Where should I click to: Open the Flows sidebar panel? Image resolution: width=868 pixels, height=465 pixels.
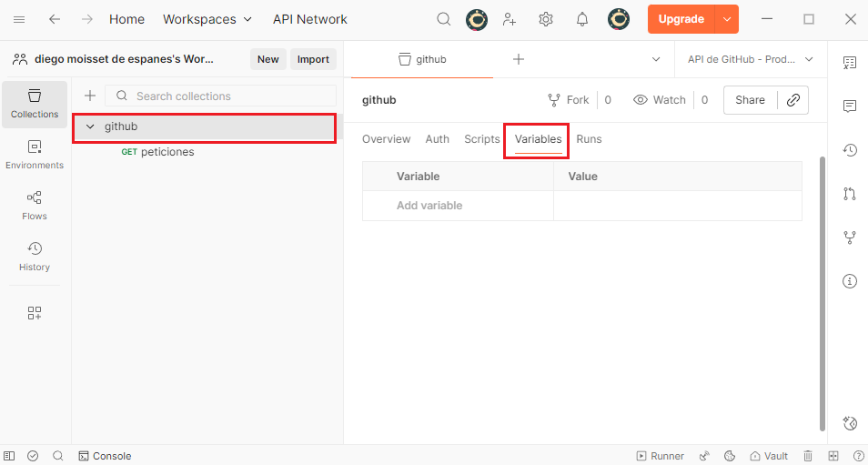click(35, 206)
